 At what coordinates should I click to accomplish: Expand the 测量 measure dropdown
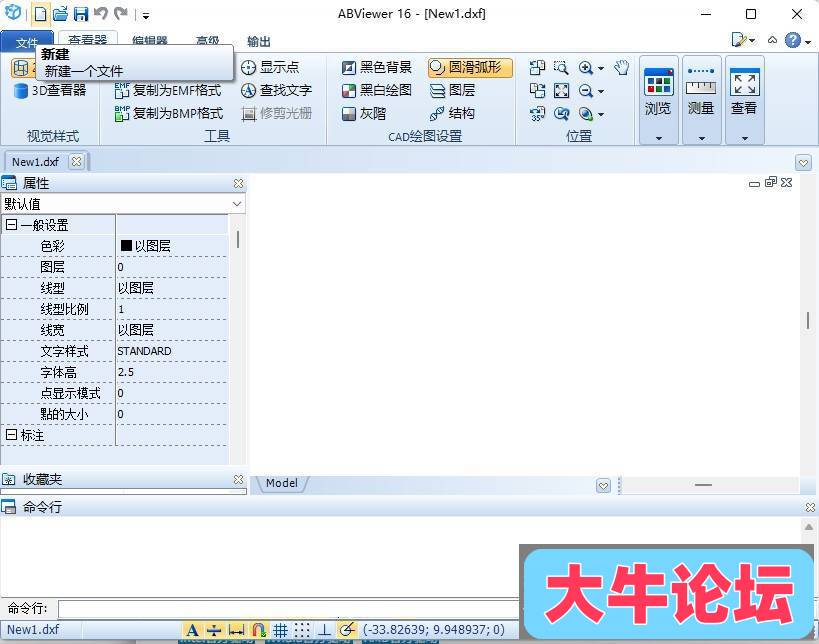click(x=702, y=138)
